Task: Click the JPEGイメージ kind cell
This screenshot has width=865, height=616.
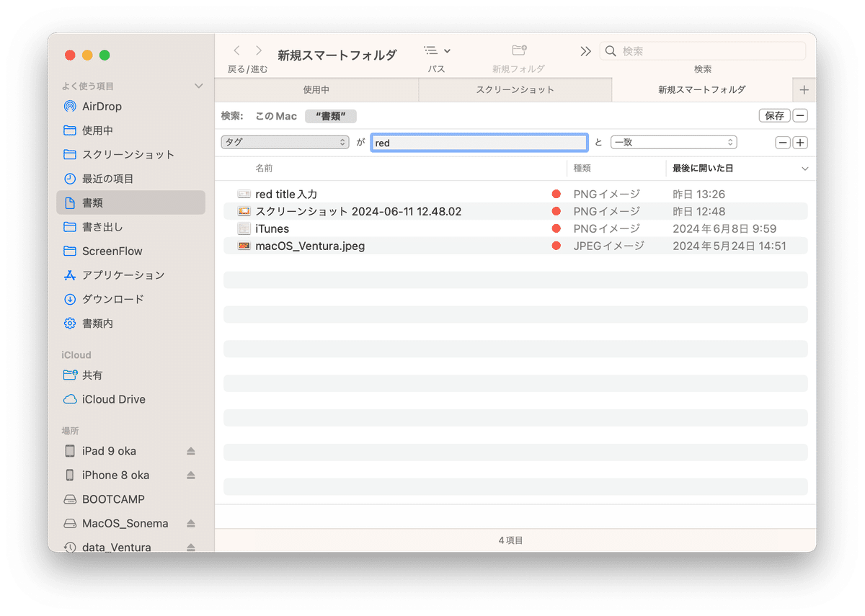Action: [609, 246]
